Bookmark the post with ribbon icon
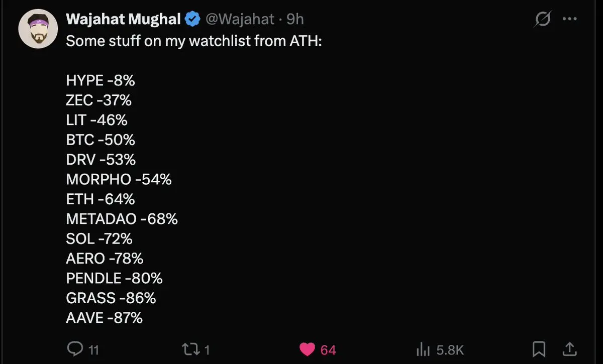Viewport: 603px width, 364px height. click(x=539, y=349)
